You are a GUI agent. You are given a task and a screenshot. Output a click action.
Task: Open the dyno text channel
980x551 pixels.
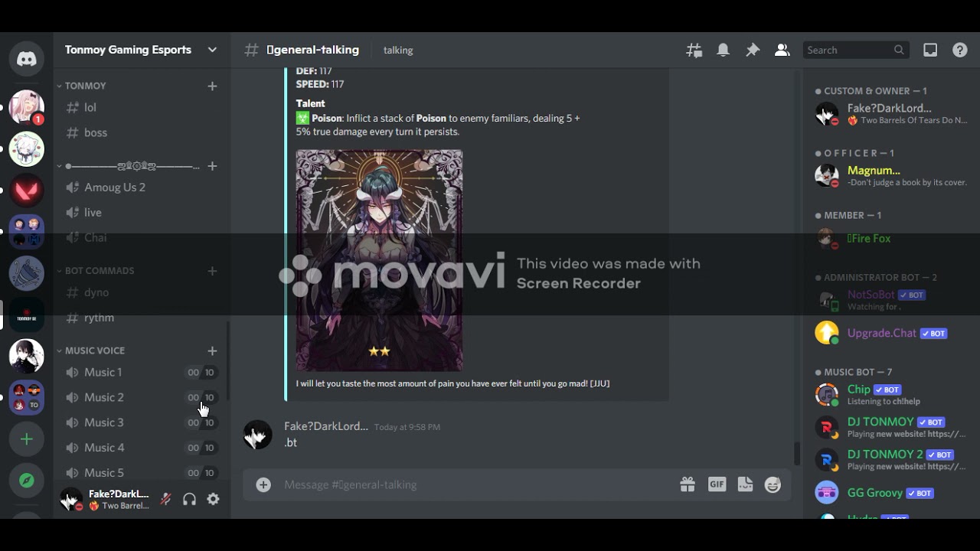click(142, 292)
